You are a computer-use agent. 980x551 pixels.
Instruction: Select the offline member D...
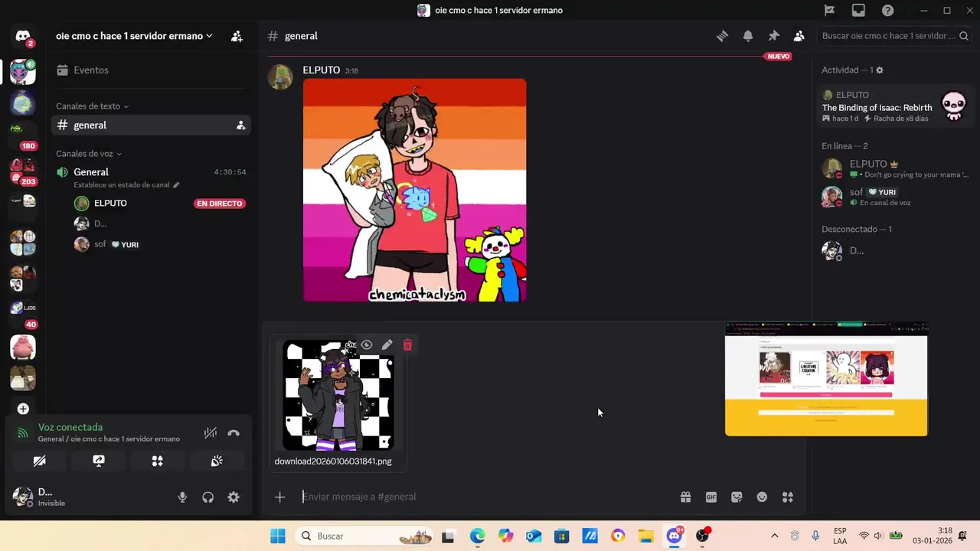[x=896, y=251]
